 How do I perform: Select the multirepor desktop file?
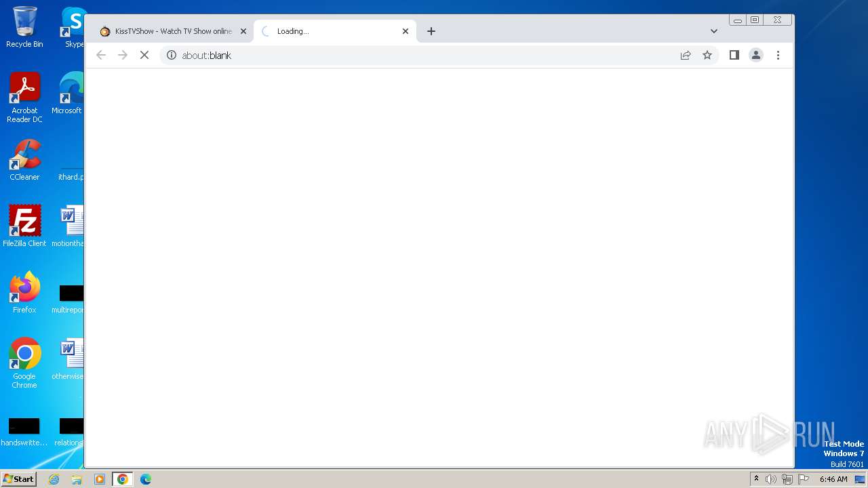point(68,298)
